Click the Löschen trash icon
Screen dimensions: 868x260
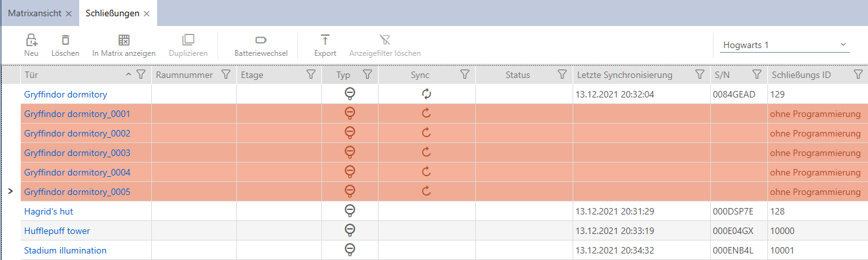pos(65,40)
